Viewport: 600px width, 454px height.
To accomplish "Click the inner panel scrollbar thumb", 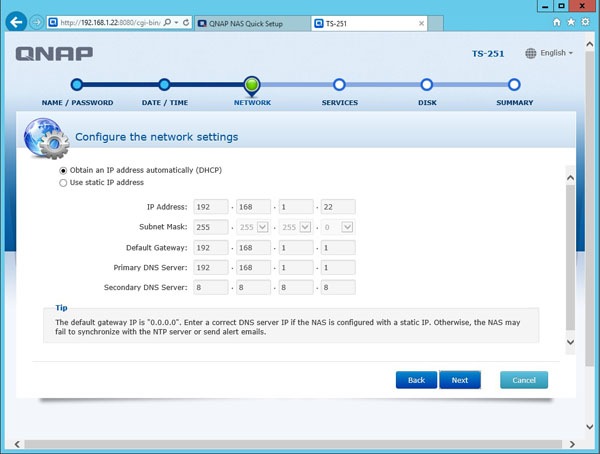I will 571,258.
